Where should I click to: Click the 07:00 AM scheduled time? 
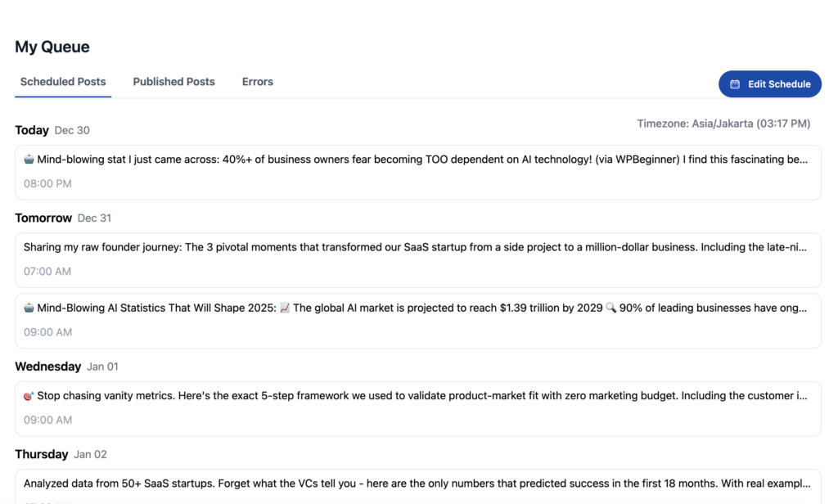pyautogui.click(x=47, y=271)
